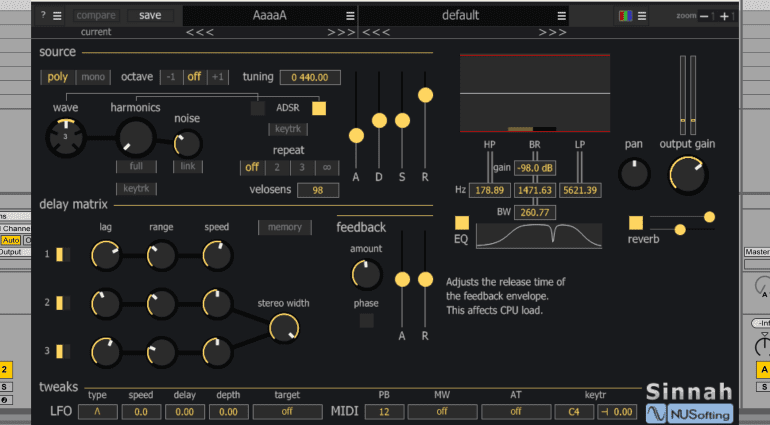Toggle delay line 1 switch

click(61, 255)
